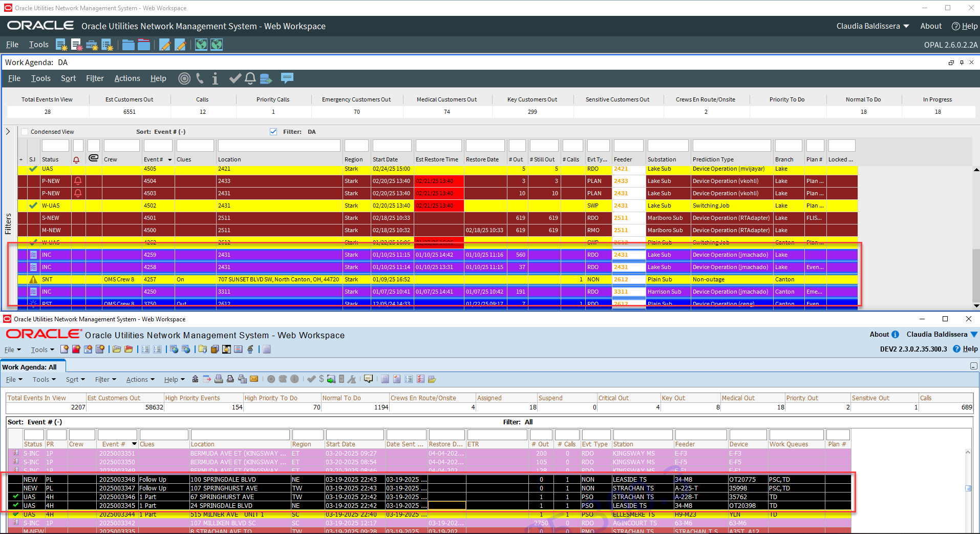980x534 pixels.
Task: Open the Sort dropdown in lower Work Agenda
Action: [x=75, y=380]
